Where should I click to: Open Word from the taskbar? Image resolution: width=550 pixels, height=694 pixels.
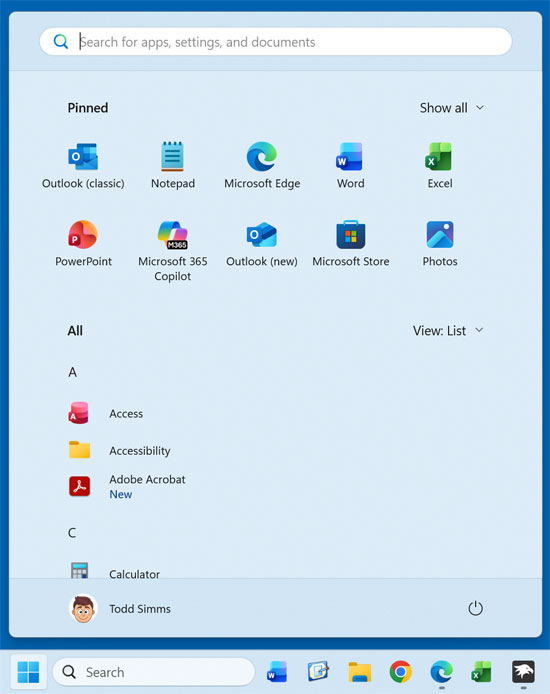[x=277, y=672]
